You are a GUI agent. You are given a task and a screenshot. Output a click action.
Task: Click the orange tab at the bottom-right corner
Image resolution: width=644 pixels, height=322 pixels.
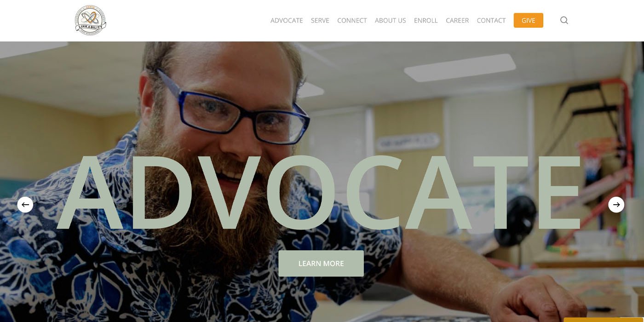(x=604, y=320)
